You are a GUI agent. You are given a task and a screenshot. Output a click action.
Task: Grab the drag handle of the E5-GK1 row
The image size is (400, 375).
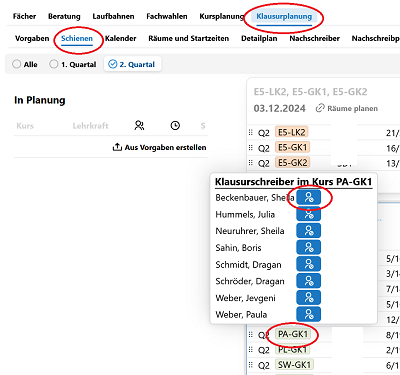pyautogui.click(x=251, y=147)
